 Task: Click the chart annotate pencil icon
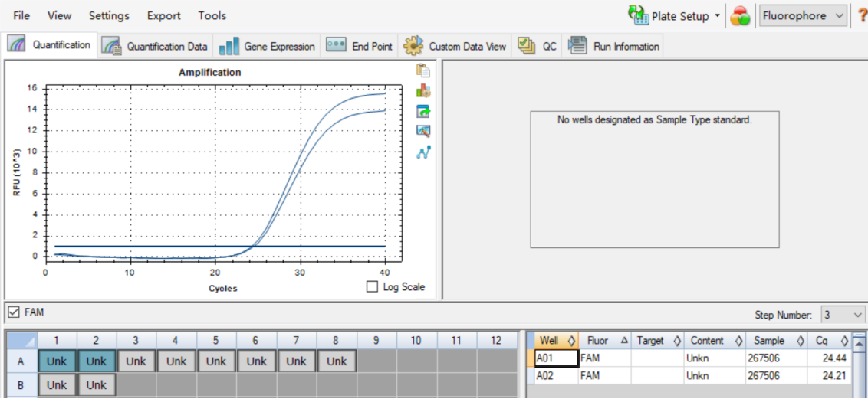(x=423, y=131)
